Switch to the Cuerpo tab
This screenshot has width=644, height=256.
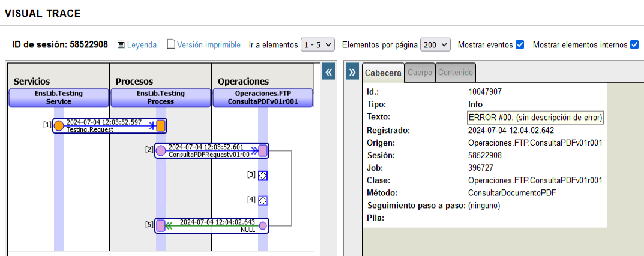[x=420, y=73]
